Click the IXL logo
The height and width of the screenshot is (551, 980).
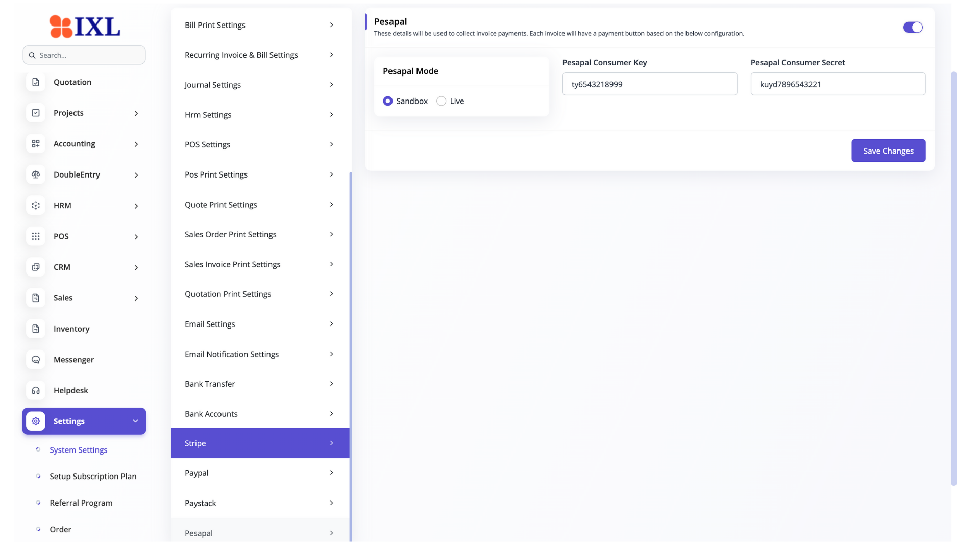click(x=85, y=27)
